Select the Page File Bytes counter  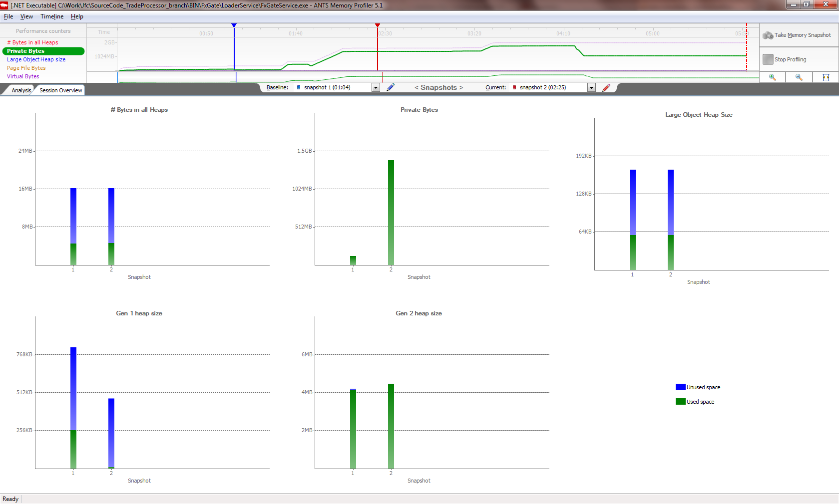(x=26, y=68)
